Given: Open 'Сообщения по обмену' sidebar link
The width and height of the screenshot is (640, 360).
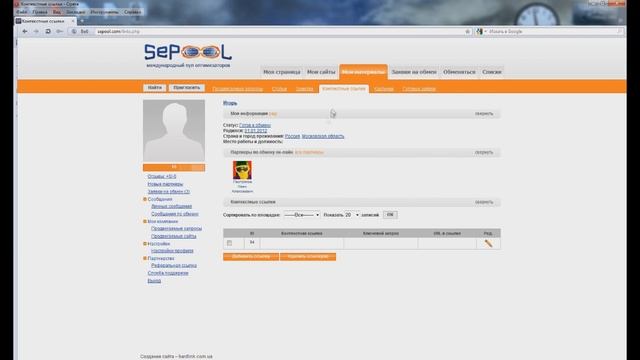Looking at the screenshot, I should point(175,214).
